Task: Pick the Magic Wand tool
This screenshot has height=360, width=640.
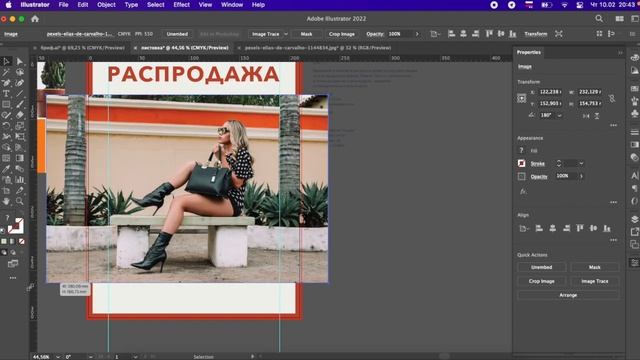Action: (7, 72)
